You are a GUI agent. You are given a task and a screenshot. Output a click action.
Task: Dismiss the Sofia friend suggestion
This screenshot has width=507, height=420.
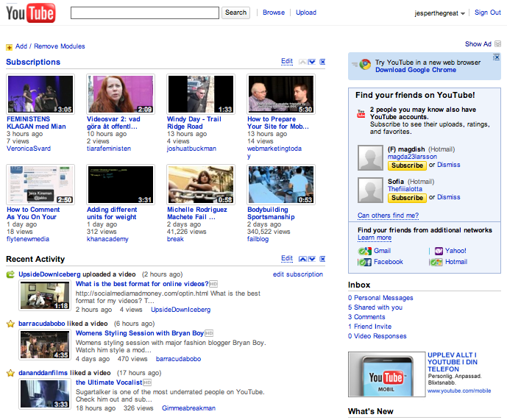[x=448, y=197]
